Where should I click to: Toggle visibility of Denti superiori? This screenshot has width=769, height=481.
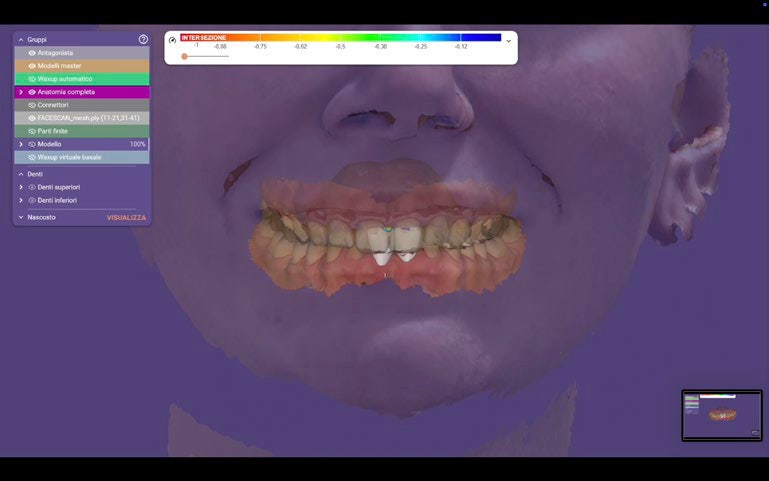pos(32,187)
